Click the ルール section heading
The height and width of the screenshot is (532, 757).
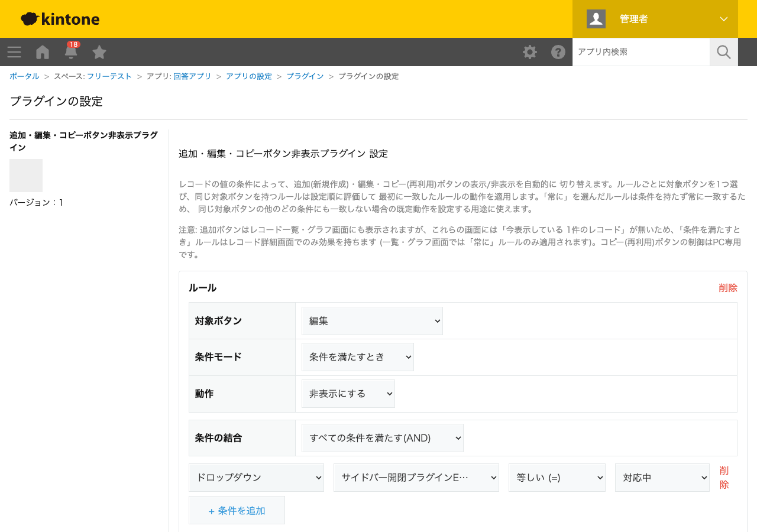[202, 288]
